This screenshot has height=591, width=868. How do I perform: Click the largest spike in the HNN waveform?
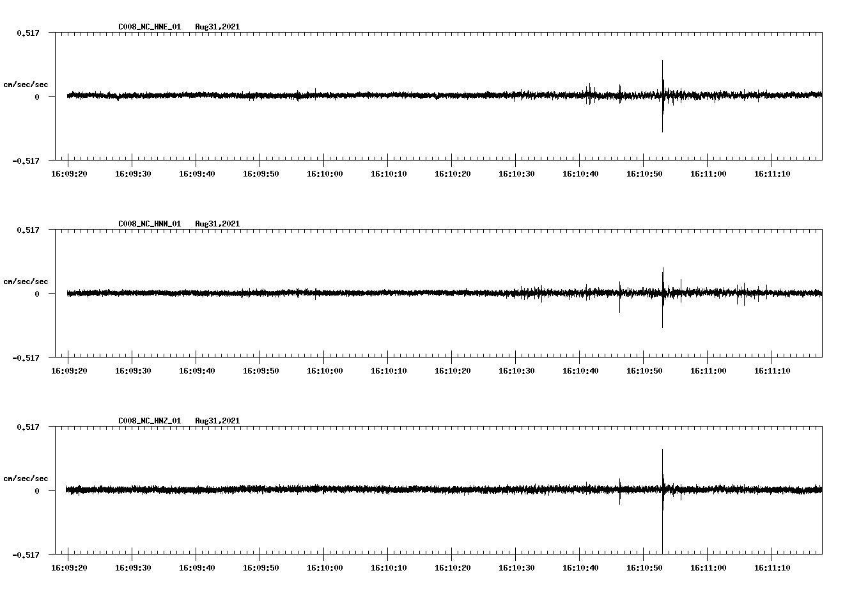point(662,297)
